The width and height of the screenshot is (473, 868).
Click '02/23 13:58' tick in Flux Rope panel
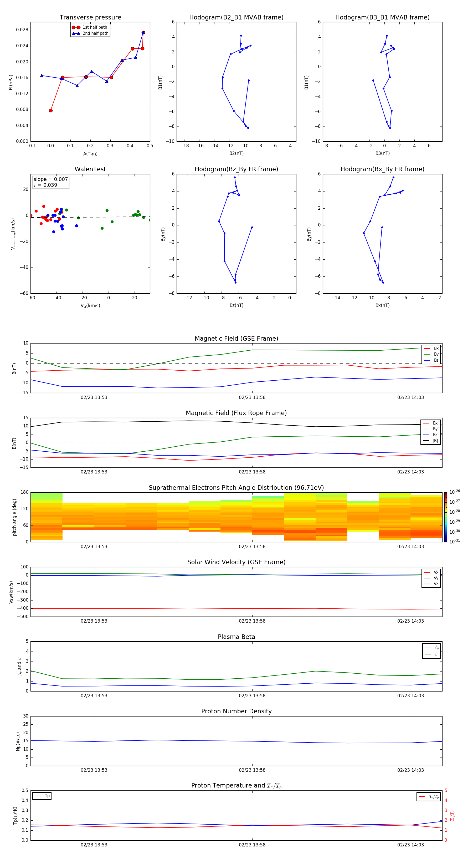pos(252,472)
